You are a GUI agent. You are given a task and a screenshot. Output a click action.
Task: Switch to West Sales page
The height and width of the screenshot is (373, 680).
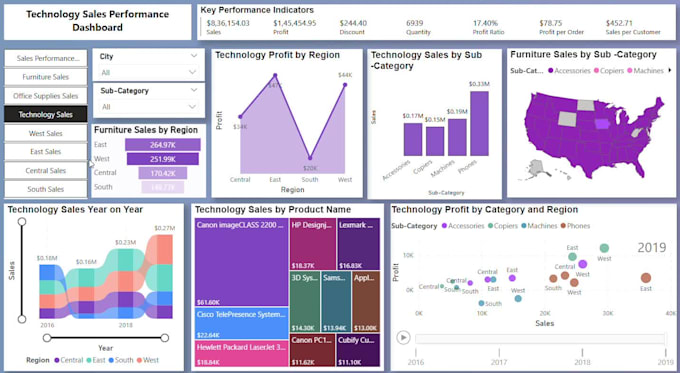46,133
